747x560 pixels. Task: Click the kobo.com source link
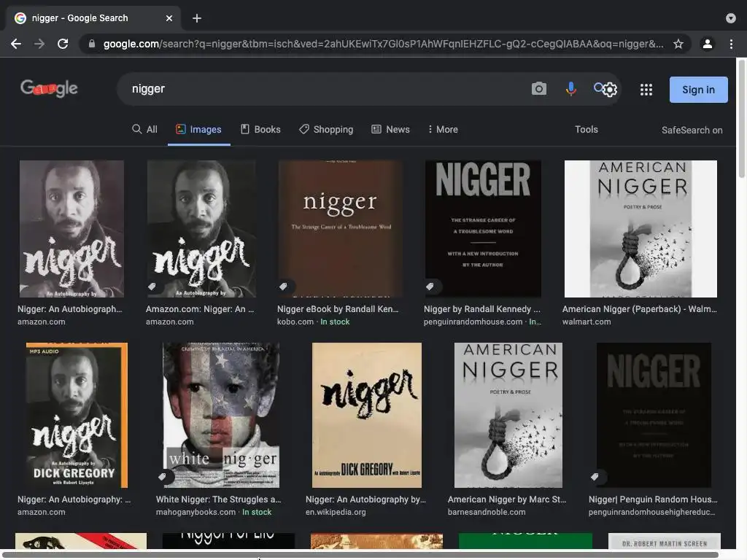coord(295,322)
